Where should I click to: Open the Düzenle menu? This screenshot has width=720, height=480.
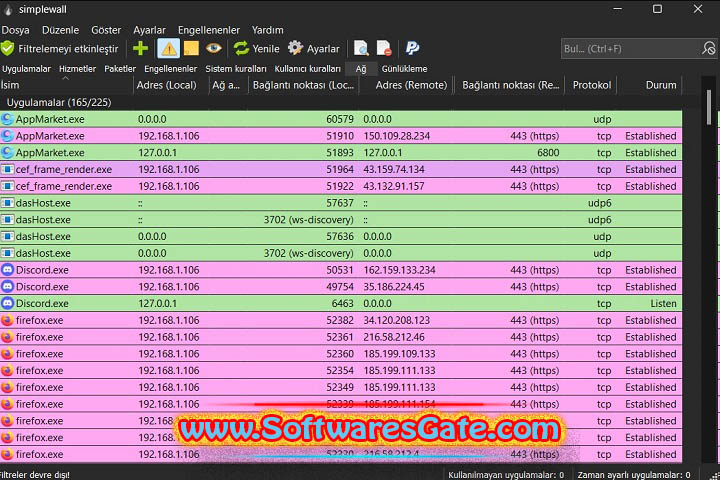pyautogui.click(x=60, y=30)
